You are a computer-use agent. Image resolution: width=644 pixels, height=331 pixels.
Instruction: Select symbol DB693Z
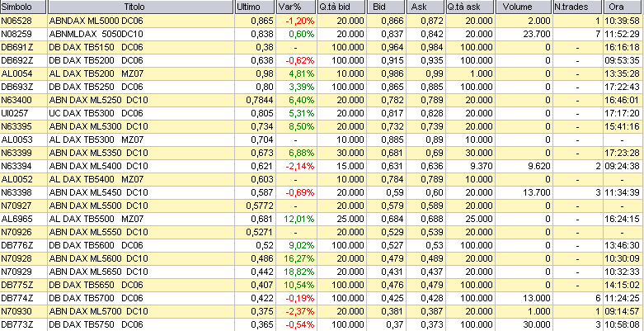[16, 87]
